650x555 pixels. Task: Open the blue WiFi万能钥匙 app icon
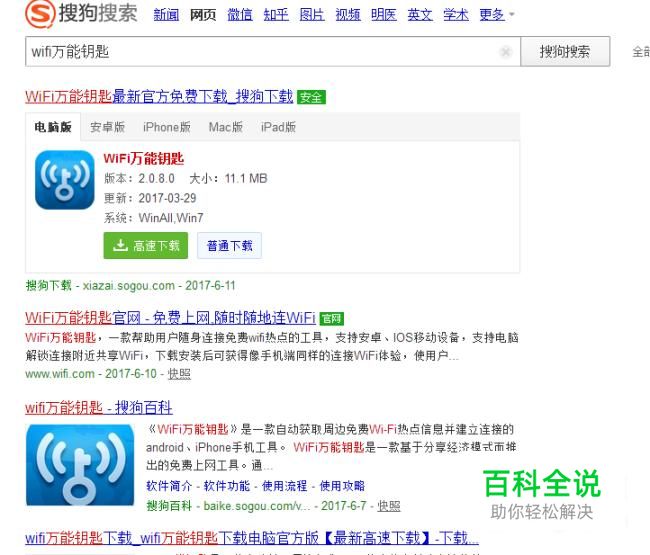click(x=65, y=179)
